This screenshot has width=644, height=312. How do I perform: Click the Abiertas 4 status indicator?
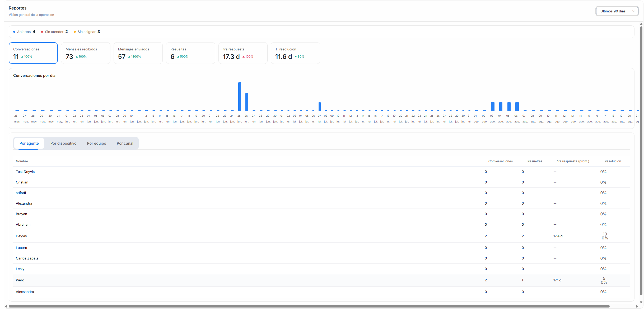[24, 32]
